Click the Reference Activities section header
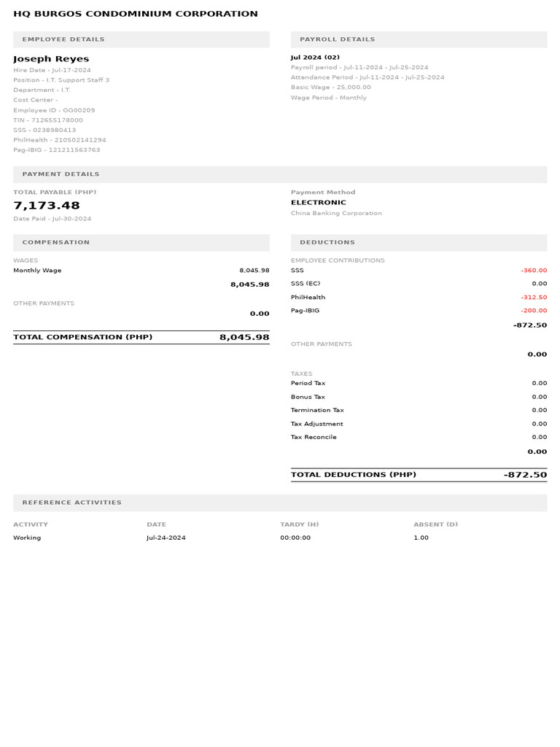This screenshot has width=560, height=747. click(72, 503)
